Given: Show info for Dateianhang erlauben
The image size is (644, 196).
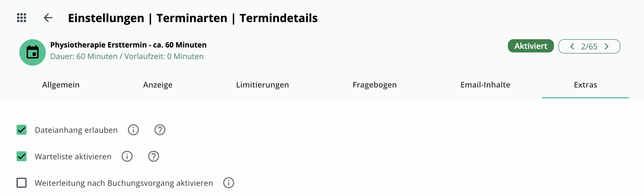Looking at the screenshot, I should point(133,130).
